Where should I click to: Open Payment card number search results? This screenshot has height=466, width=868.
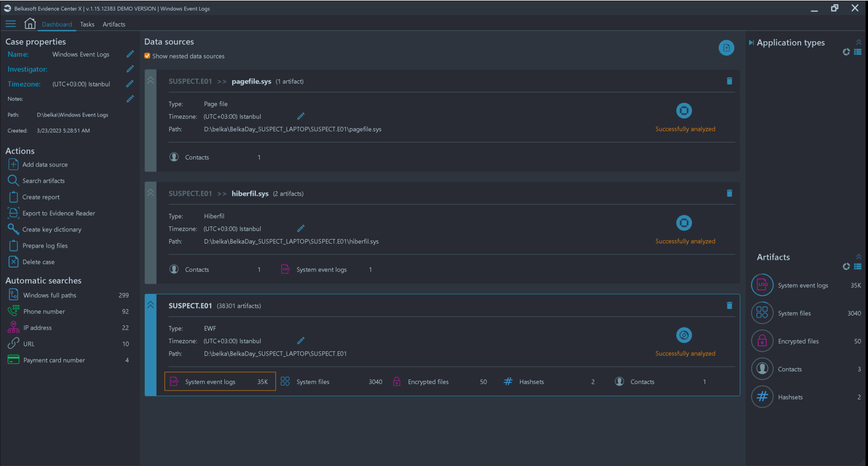tap(68, 360)
